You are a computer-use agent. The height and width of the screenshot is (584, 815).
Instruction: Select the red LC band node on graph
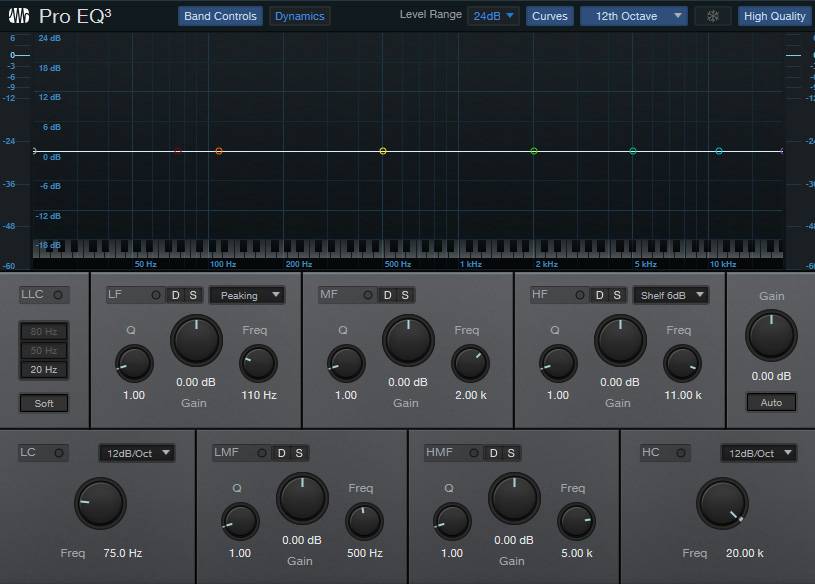[x=178, y=151]
